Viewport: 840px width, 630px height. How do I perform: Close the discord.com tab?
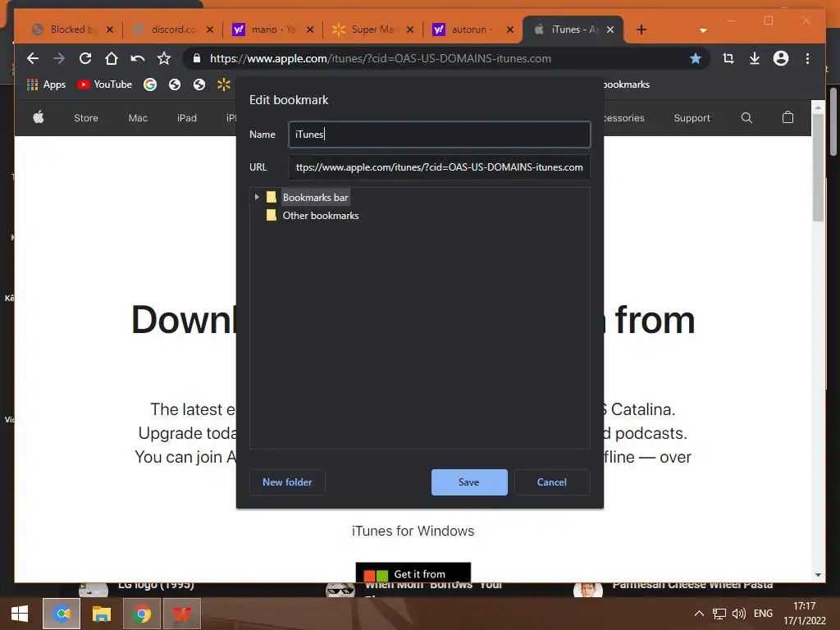pyautogui.click(x=209, y=30)
